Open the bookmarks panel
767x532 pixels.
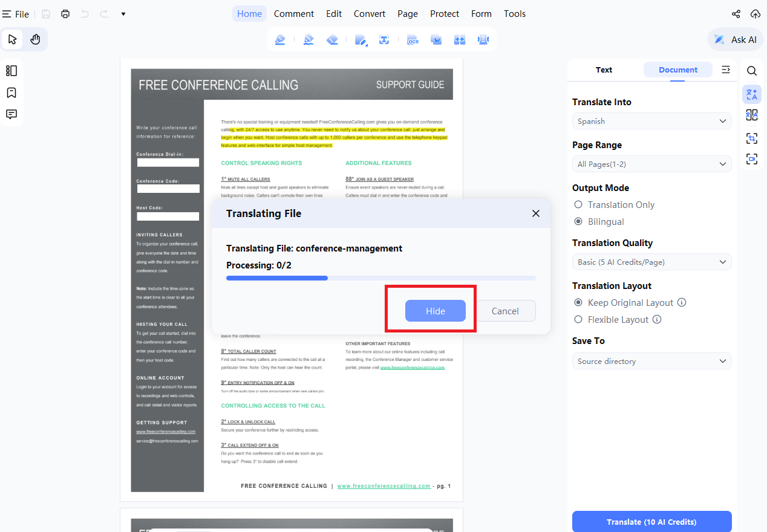(x=11, y=92)
